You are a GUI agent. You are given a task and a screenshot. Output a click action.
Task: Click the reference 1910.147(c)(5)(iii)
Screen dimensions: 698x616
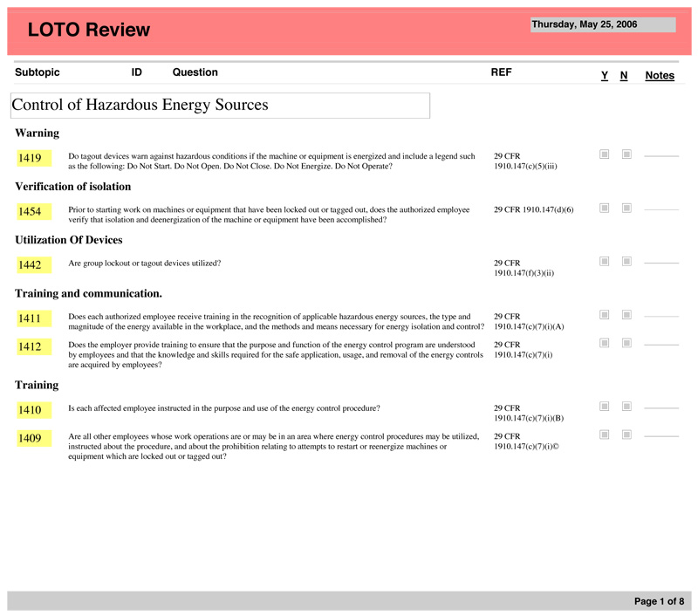tap(525, 167)
